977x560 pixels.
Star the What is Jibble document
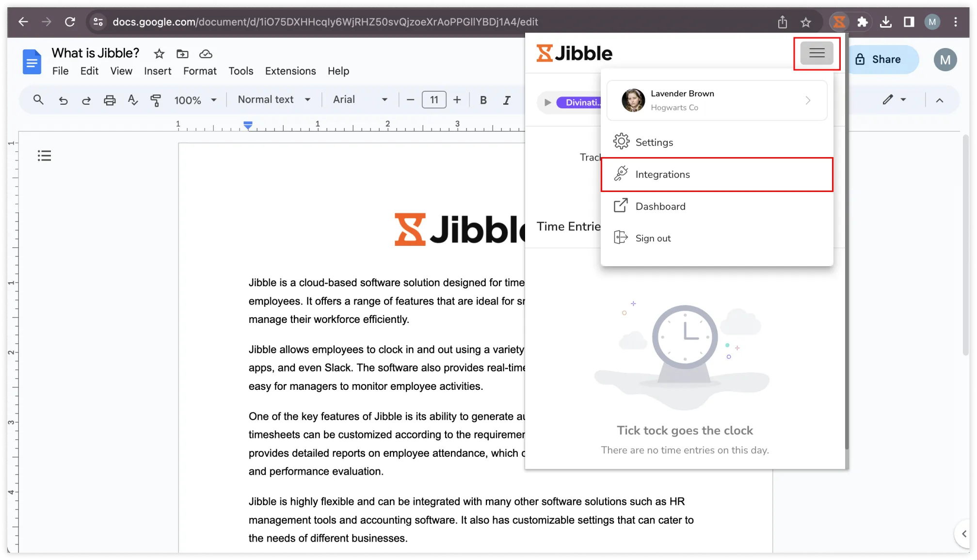(x=158, y=54)
